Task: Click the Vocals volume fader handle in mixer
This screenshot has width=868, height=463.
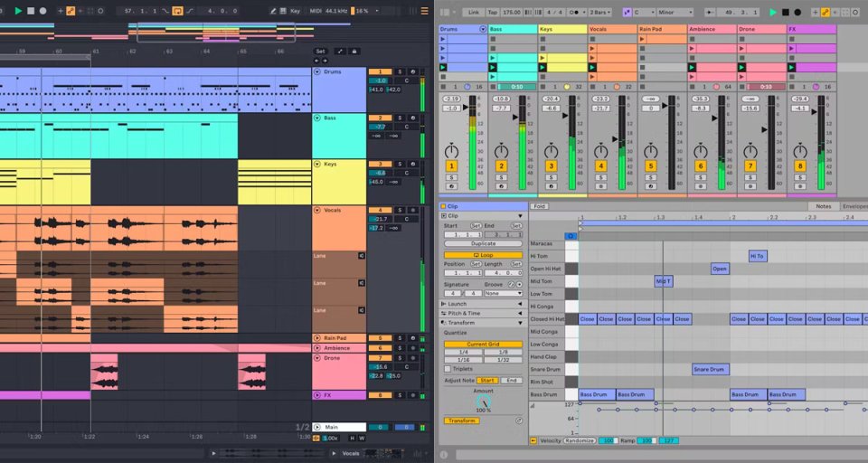Action: pos(615,139)
